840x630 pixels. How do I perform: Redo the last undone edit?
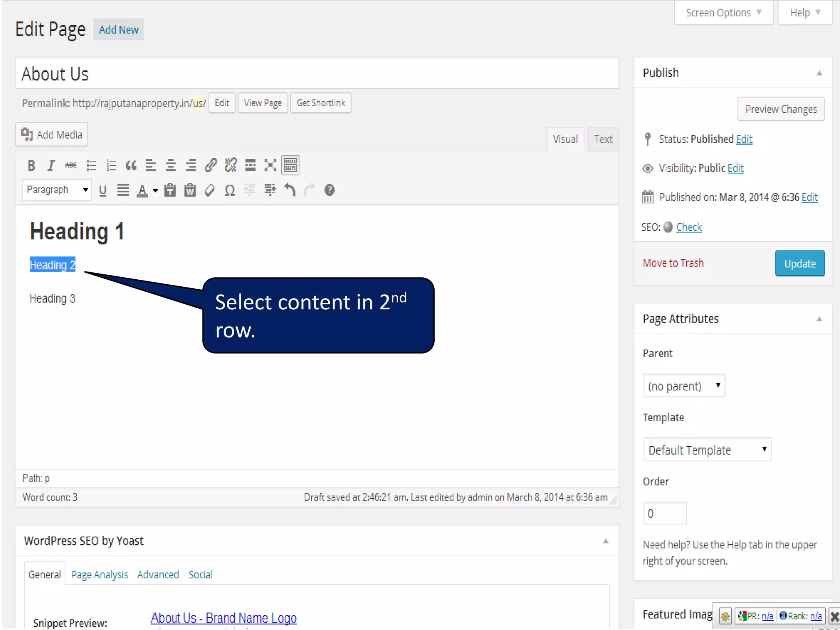coord(310,190)
